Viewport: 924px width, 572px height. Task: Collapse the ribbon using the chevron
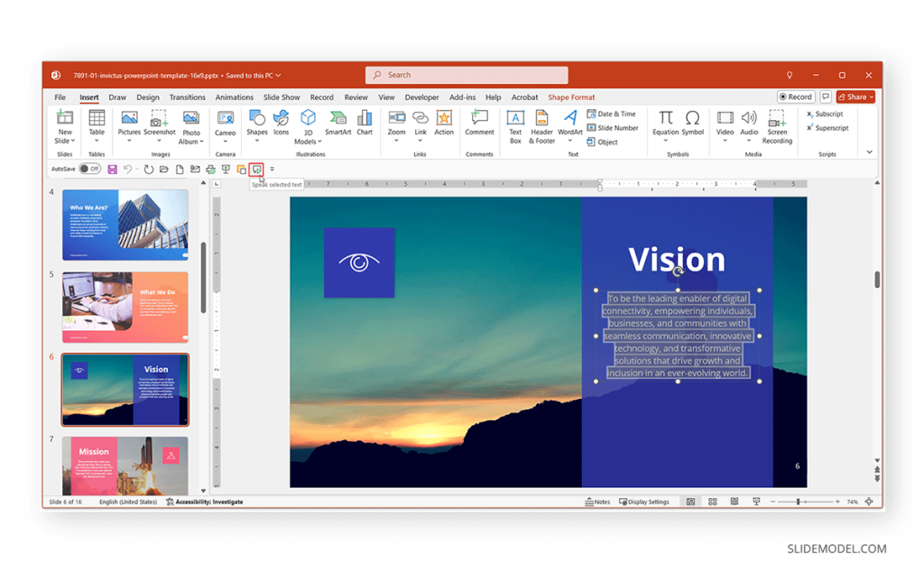tap(870, 152)
